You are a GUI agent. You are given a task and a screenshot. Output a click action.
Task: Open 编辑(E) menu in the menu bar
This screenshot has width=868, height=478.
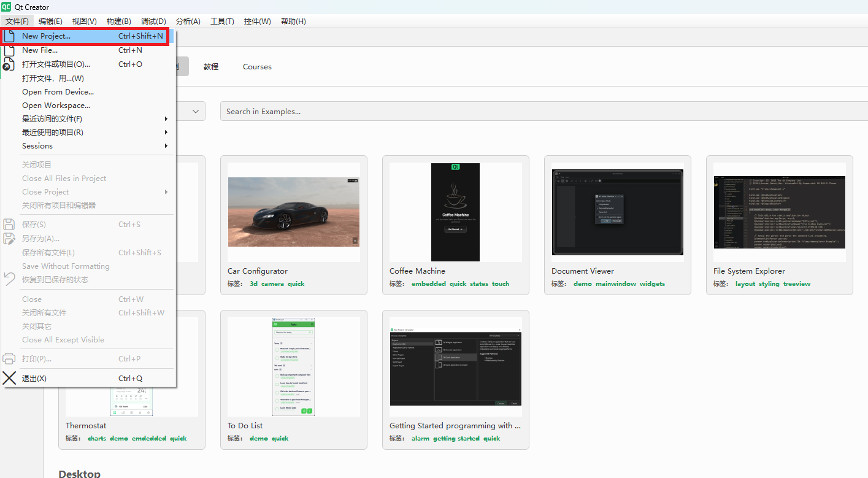pos(50,21)
